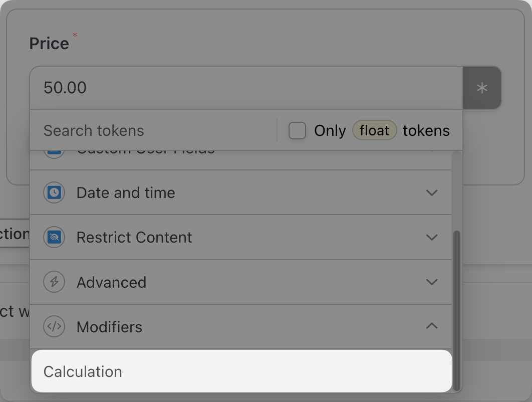
Task: Click the Modifiers group label
Action: 110,327
